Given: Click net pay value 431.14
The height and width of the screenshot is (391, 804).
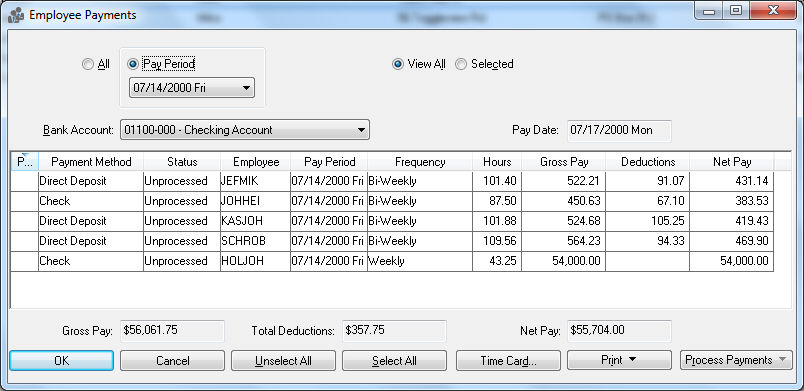Looking at the screenshot, I should coord(732,181).
